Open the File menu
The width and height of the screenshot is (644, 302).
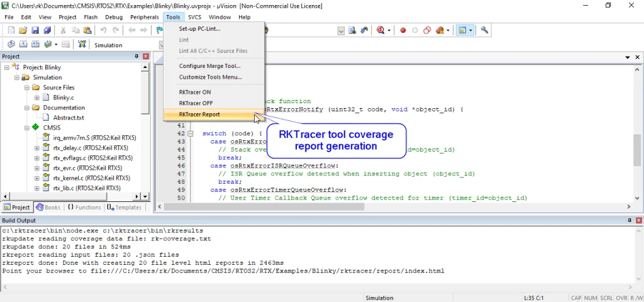click(x=9, y=17)
